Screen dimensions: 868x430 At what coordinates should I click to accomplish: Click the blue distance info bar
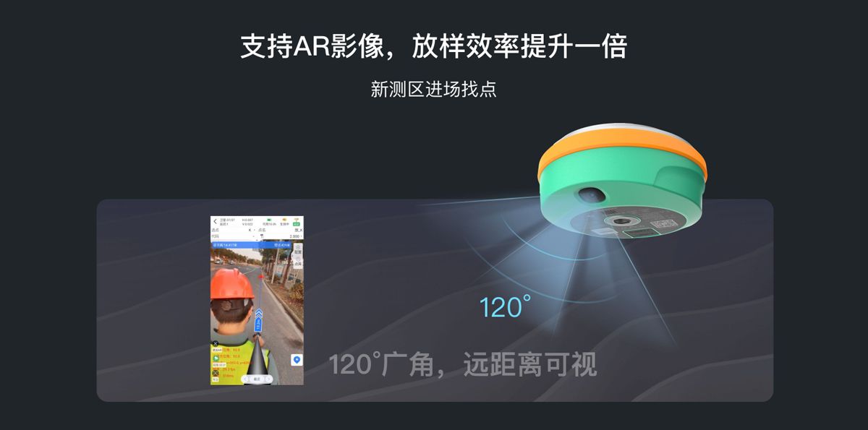click(x=252, y=245)
